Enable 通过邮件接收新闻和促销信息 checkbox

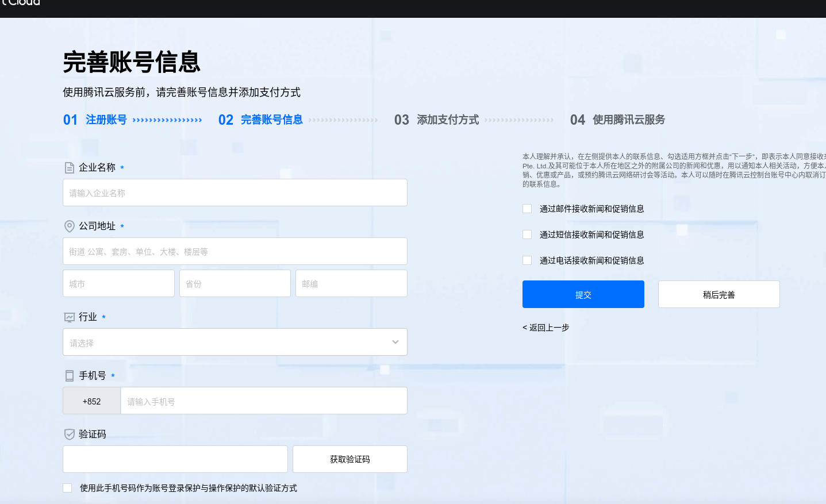pos(527,209)
